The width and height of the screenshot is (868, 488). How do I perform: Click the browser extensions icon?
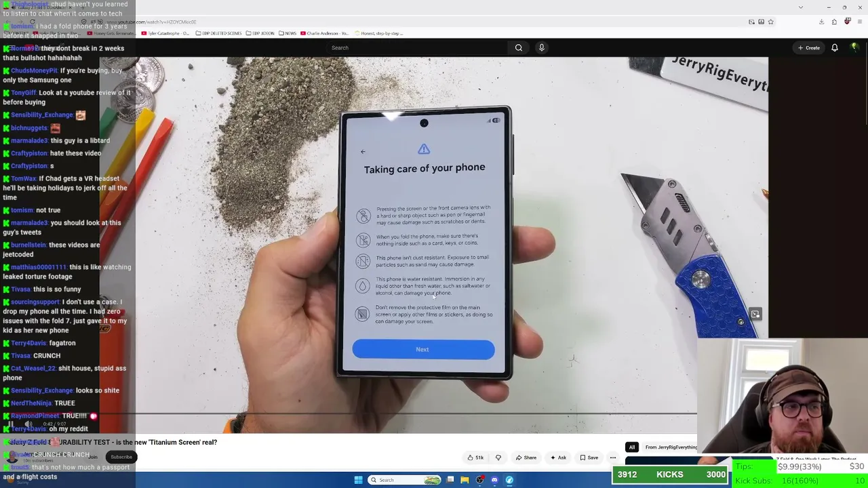(834, 22)
